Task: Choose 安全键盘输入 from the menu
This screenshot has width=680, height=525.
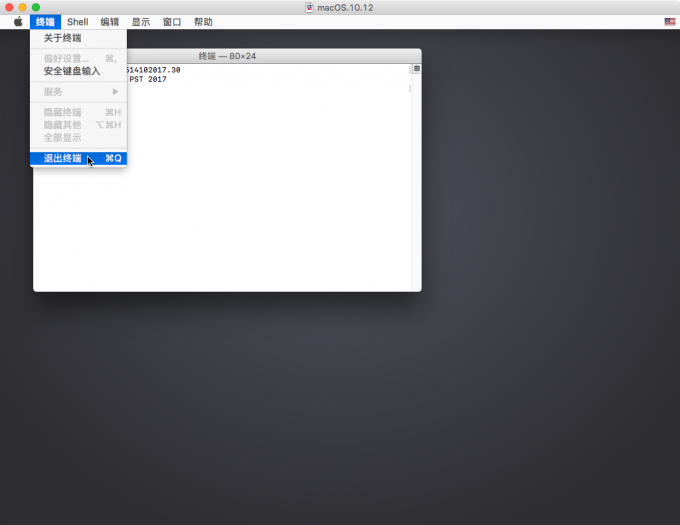Action: point(78,71)
